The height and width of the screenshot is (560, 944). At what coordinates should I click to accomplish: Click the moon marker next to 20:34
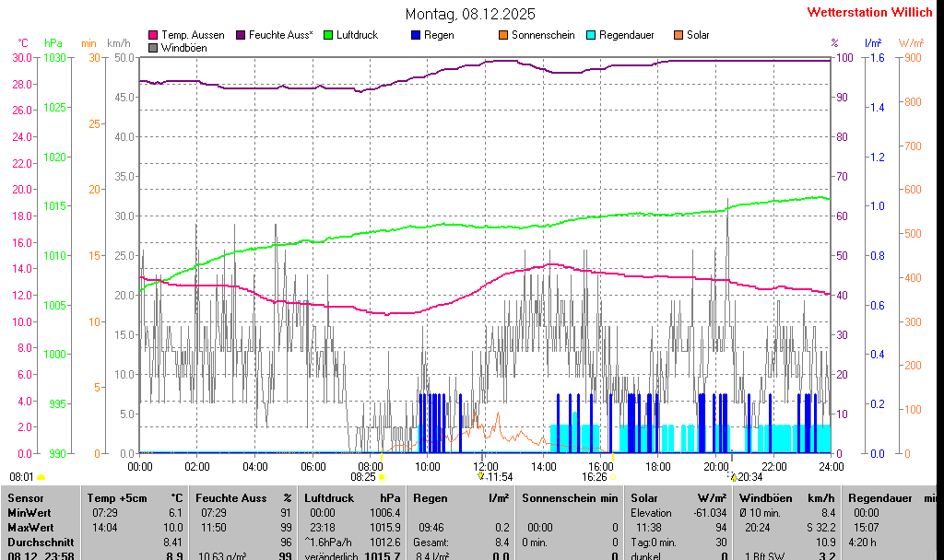(734, 477)
